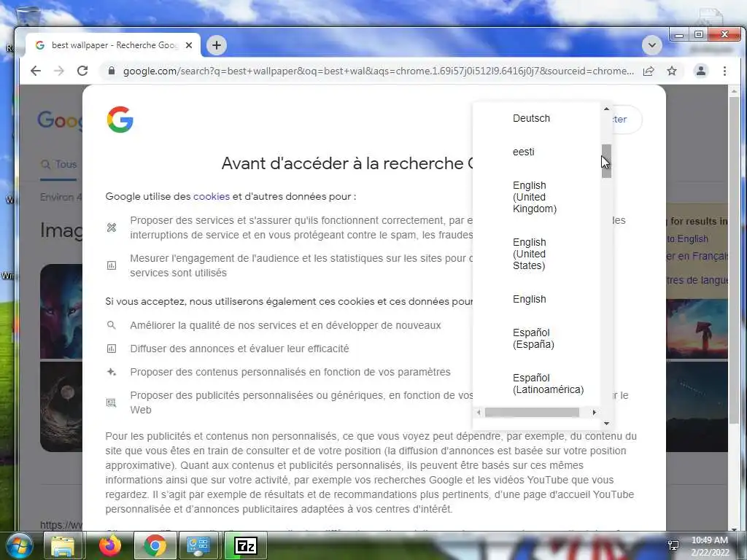The height and width of the screenshot is (560, 747).
Task: Close the best wallpaper tab
Action: click(189, 45)
